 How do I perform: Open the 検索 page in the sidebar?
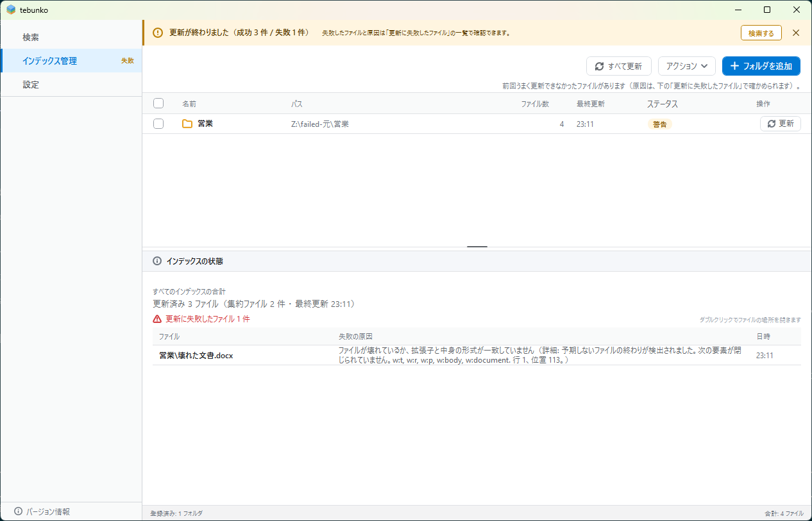(x=71, y=37)
